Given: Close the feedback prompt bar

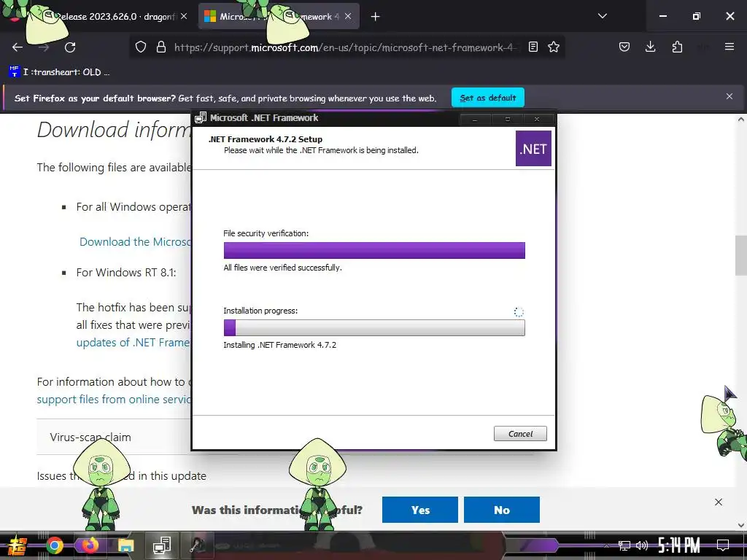Looking at the screenshot, I should (x=719, y=502).
